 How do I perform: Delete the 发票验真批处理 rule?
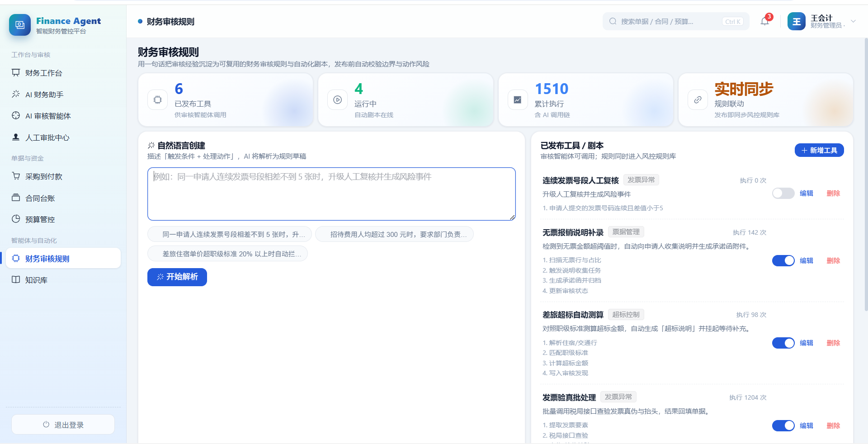833,426
